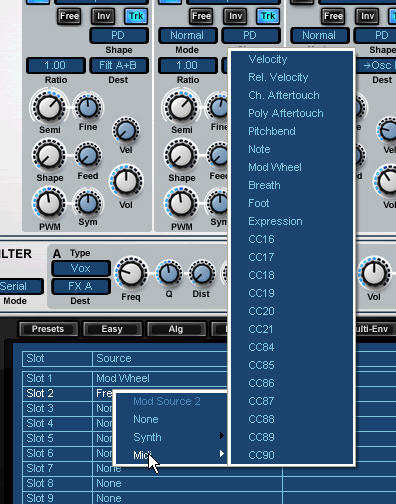Disable Trk on the left oscillator
Viewport: 396px width, 504px height.
136,16
